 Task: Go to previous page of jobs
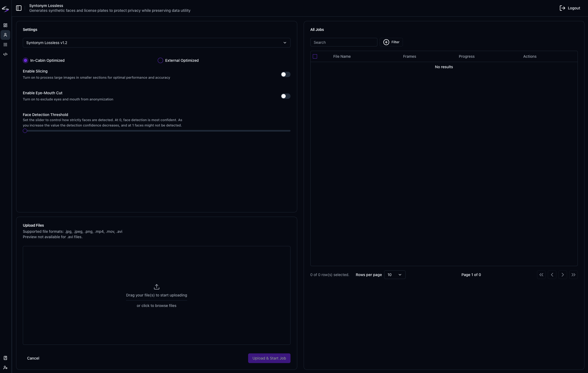click(552, 275)
